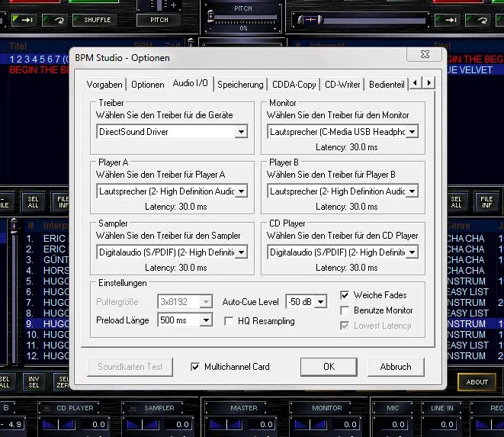Click the INV SEL button
The height and width of the screenshot is (437, 504).
click(33, 381)
